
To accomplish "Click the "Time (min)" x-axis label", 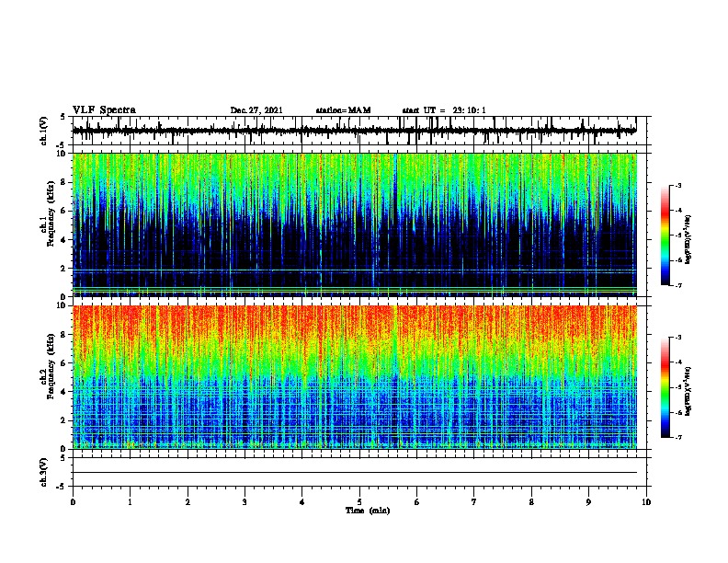I will [x=368, y=511].
